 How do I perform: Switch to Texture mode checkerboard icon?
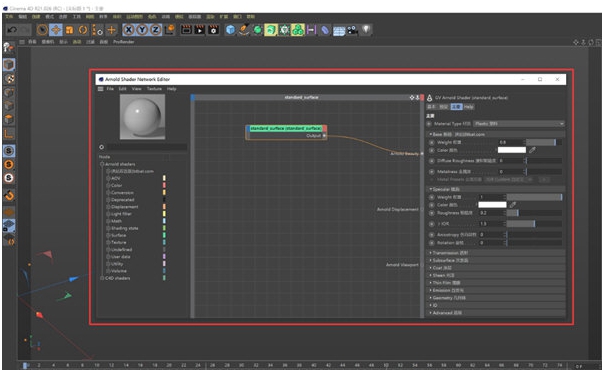9,79
